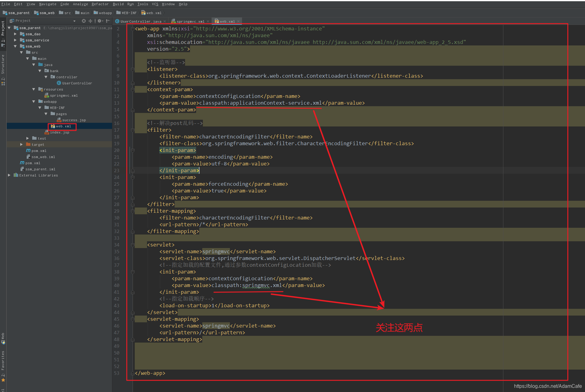
Task: Fold the servlet tag at line 34
Action: click(133, 245)
